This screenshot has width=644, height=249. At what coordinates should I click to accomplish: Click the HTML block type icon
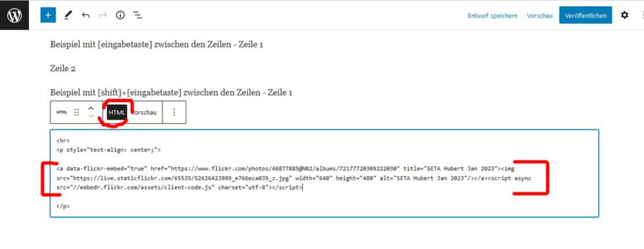click(x=62, y=112)
